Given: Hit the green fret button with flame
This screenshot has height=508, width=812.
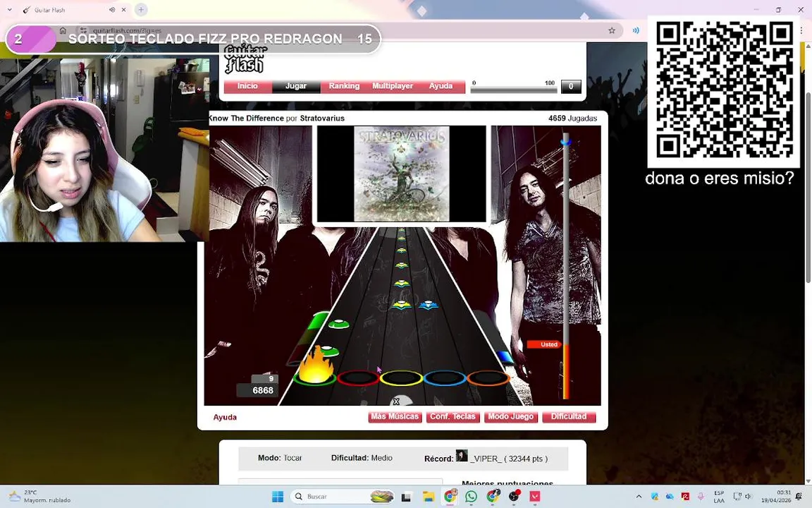Looking at the screenshot, I should pos(315,377).
